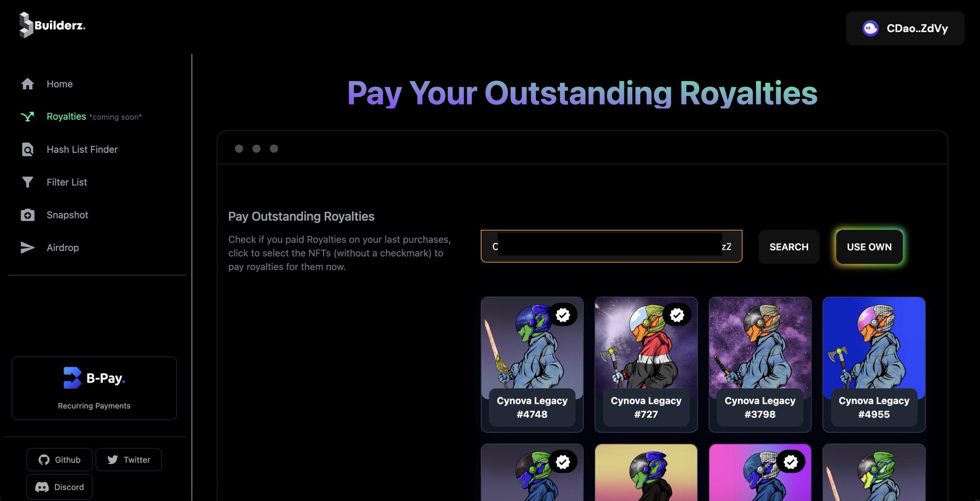980x501 pixels.
Task: Click the SEARCH button
Action: pyautogui.click(x=789, y=247)
